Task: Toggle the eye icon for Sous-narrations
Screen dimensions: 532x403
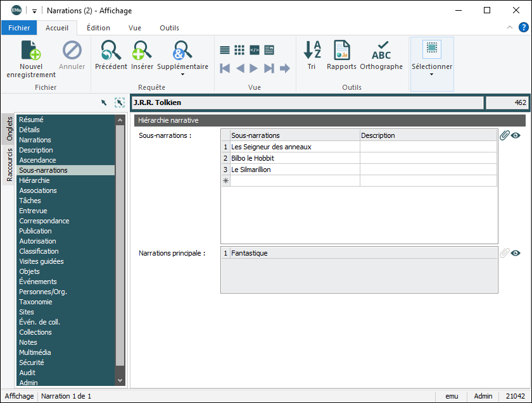Action: (516, 135)
